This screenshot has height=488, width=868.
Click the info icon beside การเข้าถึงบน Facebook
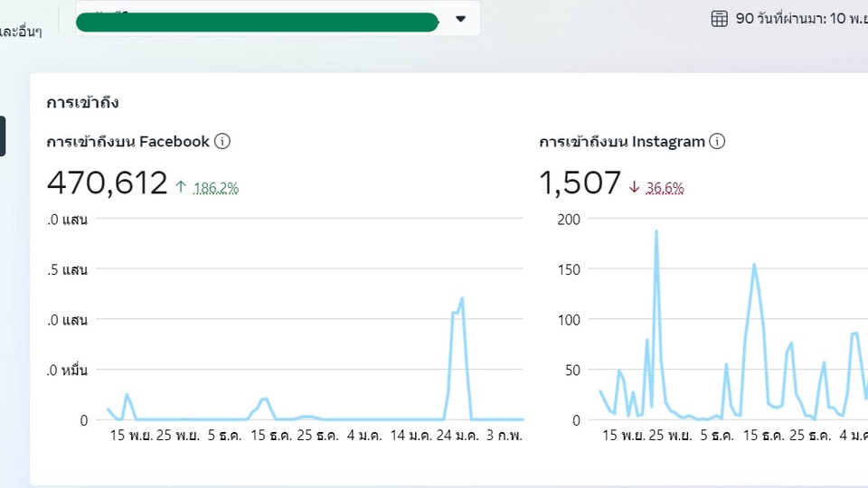(222, 142)
